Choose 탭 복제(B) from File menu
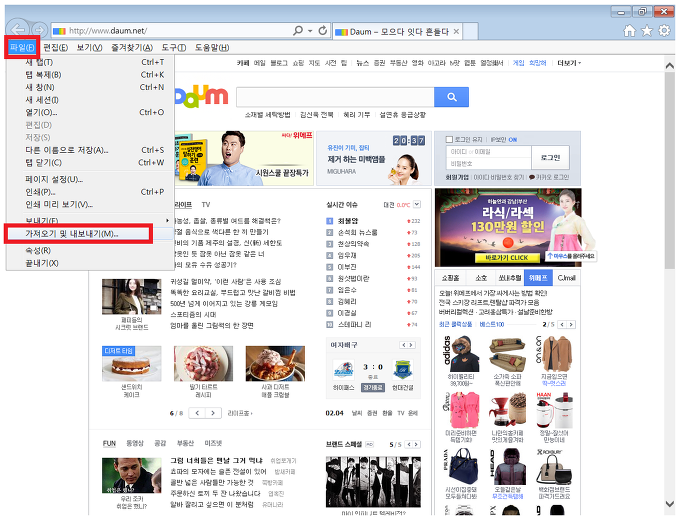The width and height of the screenshot is (680, 520). coord(90,75)
